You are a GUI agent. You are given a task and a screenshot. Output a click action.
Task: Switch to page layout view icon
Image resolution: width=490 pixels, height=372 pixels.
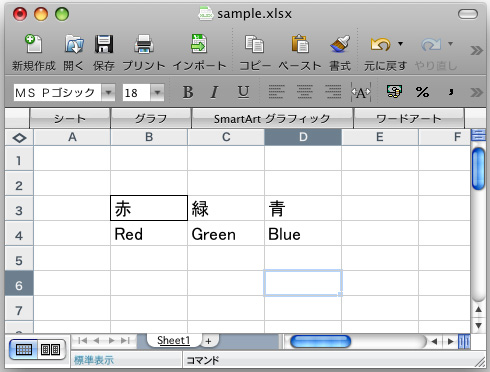(x=51, y=349)
